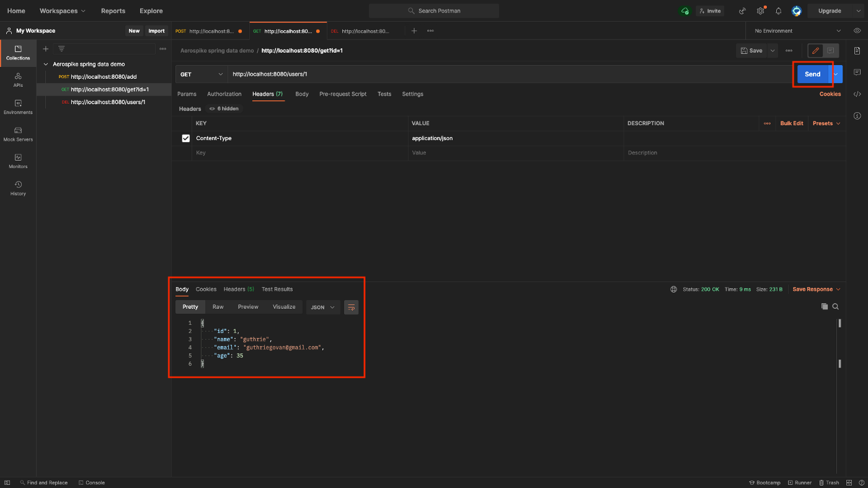Open the notifications bell
This screenshot has width=868, height=488.
pyautogui.click(x=779, y=11)
